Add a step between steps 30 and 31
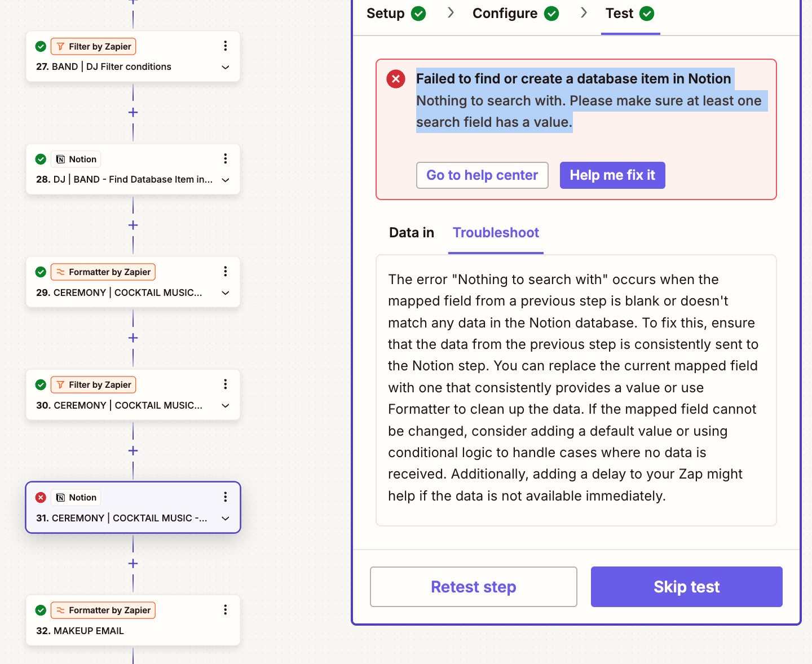 (x=133, y=450)
